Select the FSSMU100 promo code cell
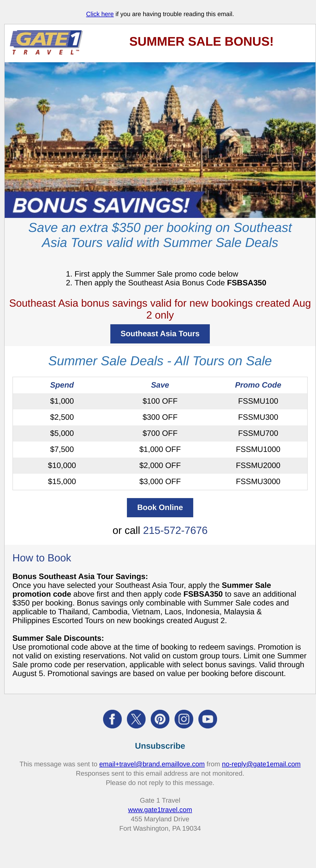The image size is (316, 868). click(258, 401)
